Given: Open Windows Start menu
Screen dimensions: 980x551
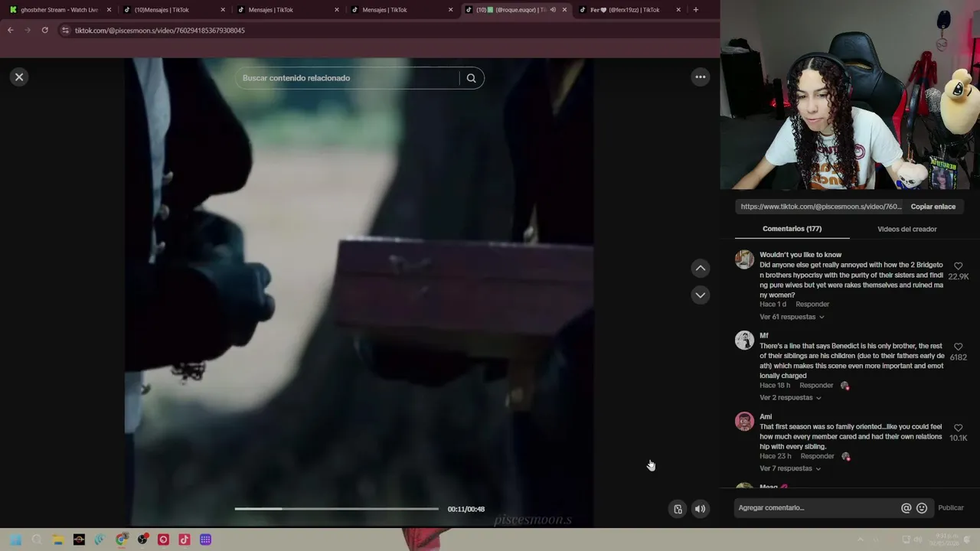Looking at the screenshot, I should coord(15,540).
